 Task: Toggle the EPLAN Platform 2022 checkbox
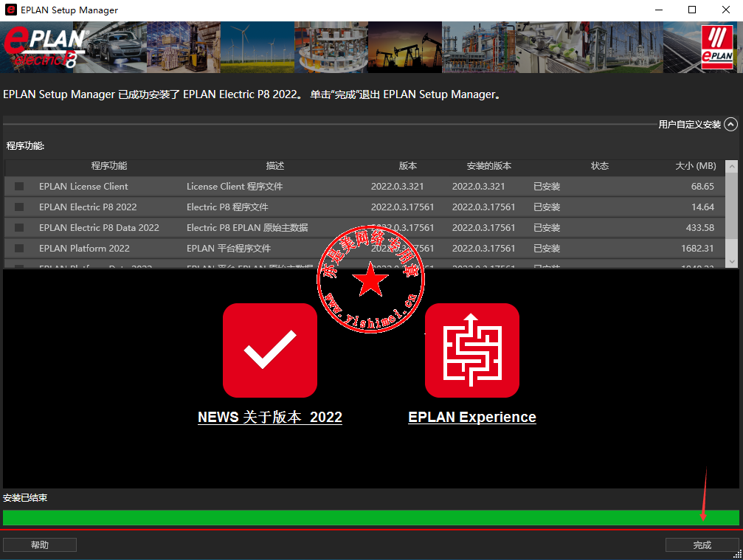[x=19, y=248]
